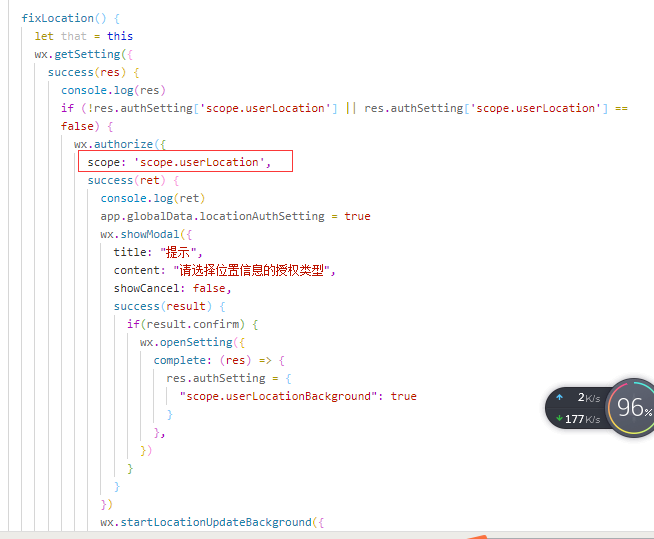Click the "scope.userLocationBackground": true line
The width and height of the screenshot is (654, 539).
298,396
